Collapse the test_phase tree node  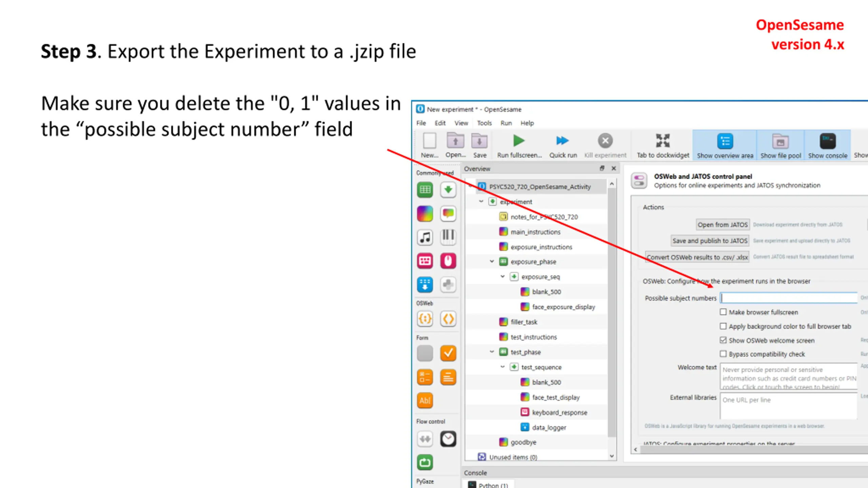pyautogui.click(x=492, y=352)
